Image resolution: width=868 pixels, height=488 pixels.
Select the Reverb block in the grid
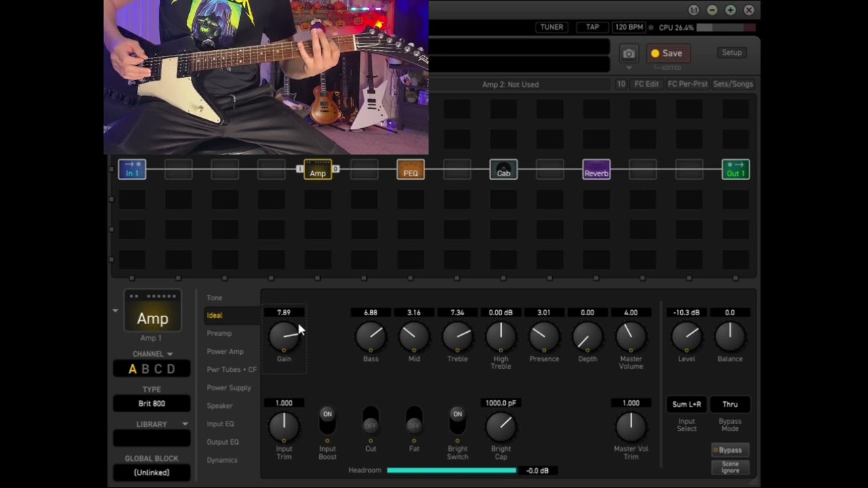coord(596,169)
